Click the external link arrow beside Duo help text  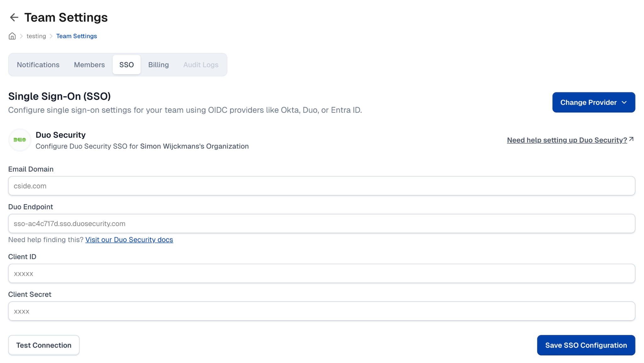(x=632, y=139)
